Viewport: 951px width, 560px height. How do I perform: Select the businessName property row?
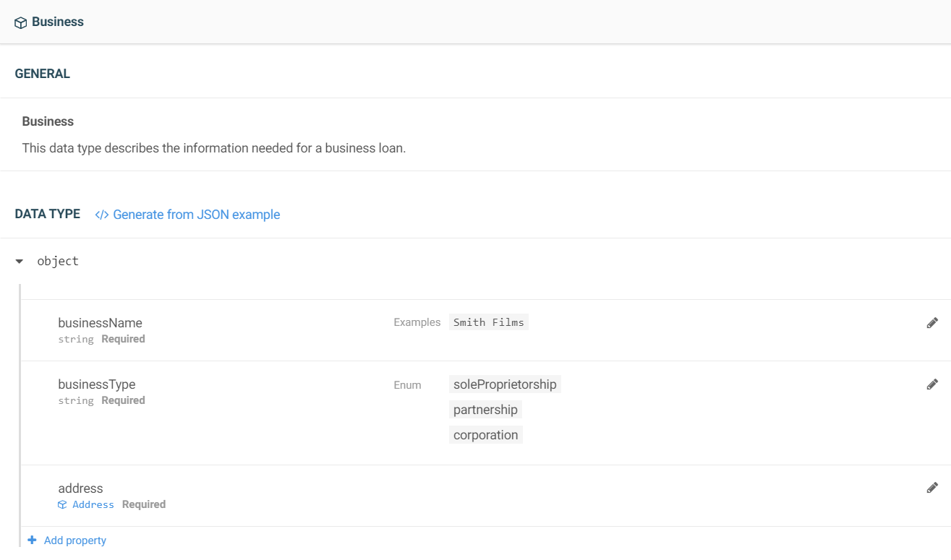click(x=101, y=323)
